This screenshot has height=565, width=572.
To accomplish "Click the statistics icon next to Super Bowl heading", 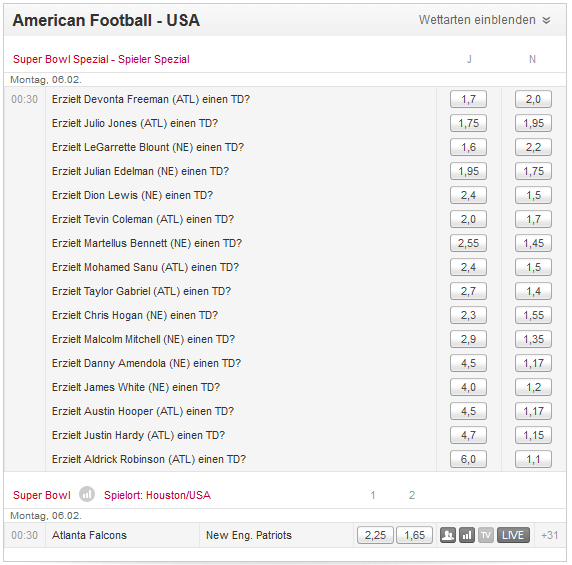I will (87, 495).
